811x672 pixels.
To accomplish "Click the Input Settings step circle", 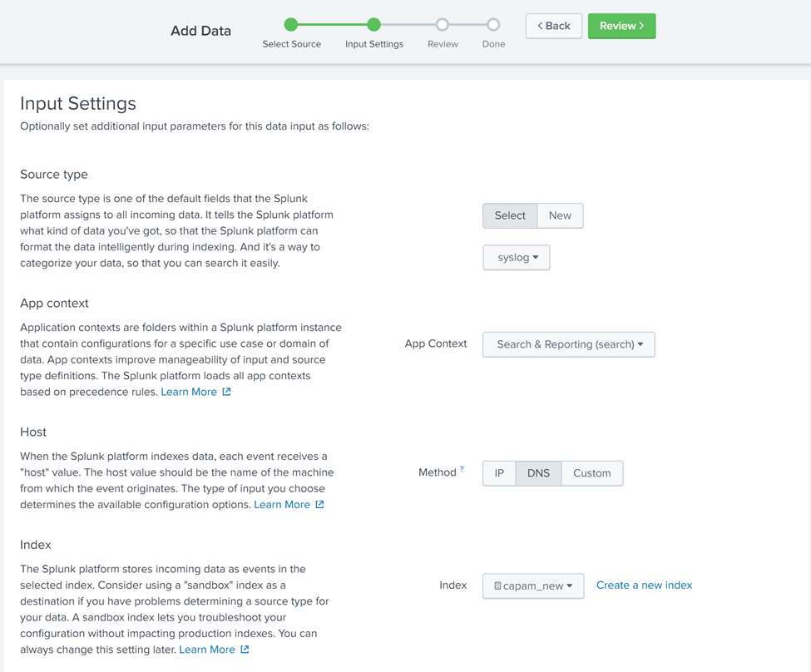I will [374, 25].
